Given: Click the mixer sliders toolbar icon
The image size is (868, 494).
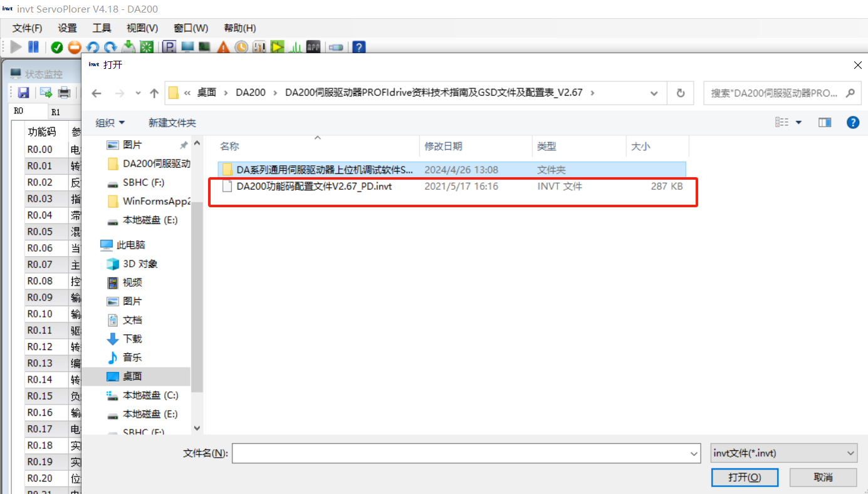Looking at the screenshot, I should pyautogui.click(x=259, y=47).
